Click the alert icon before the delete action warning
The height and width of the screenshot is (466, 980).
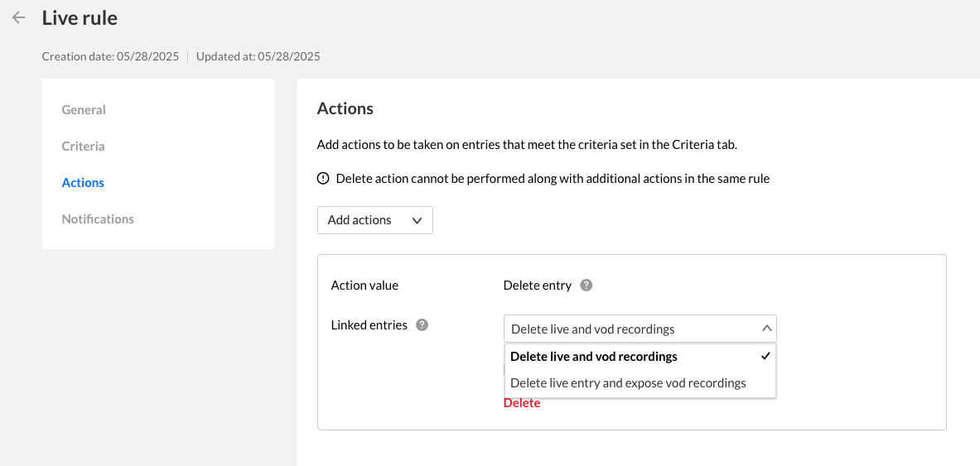click(323, 179)
